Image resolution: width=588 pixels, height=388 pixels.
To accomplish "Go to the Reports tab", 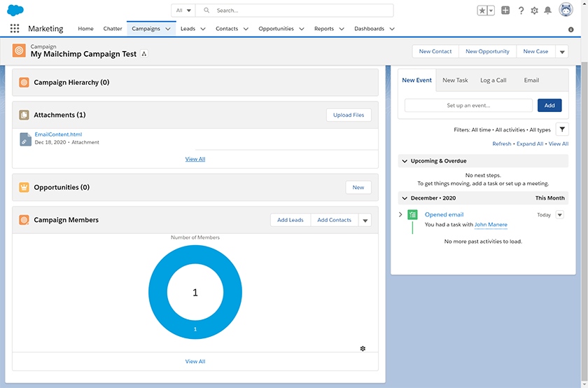I will pyautogui.click(x=324, y=29).
